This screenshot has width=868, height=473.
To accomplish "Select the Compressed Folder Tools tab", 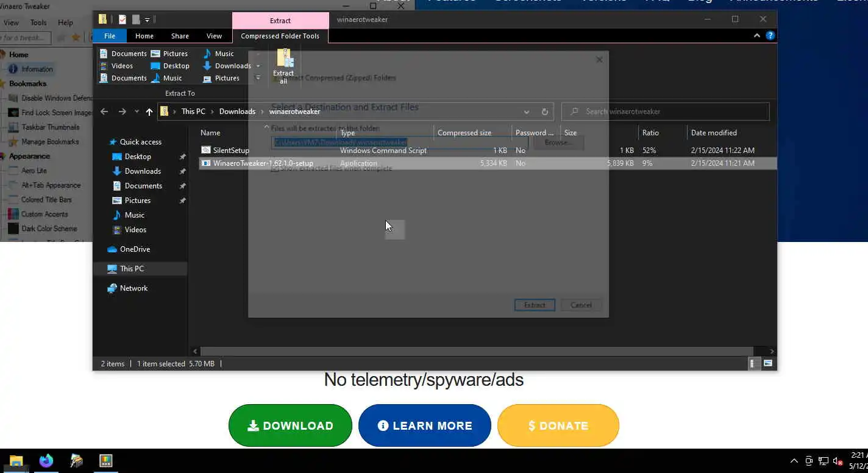I will click(280, 36).
